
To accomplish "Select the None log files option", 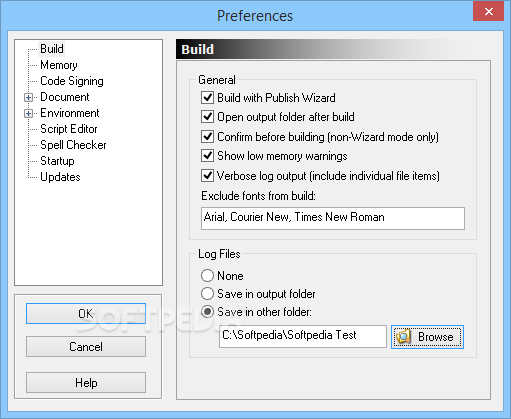I will (x=207, y=276).
